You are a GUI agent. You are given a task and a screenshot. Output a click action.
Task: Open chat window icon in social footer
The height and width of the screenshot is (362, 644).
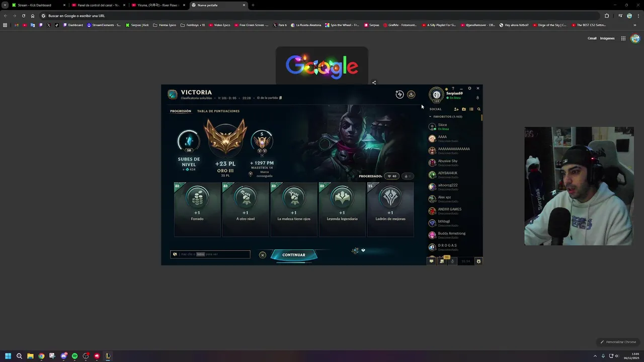tap(431, 261)
